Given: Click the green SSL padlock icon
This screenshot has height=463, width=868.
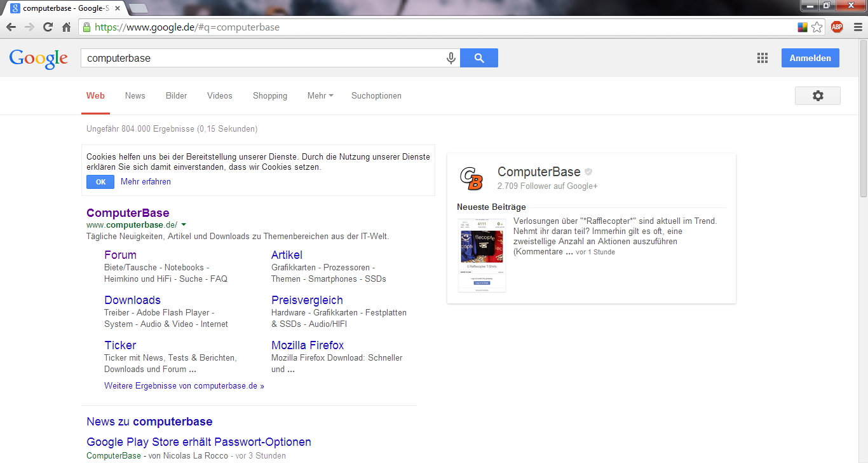Looking at the screenshot, I should pyautogui.click(x=86, y=27).
